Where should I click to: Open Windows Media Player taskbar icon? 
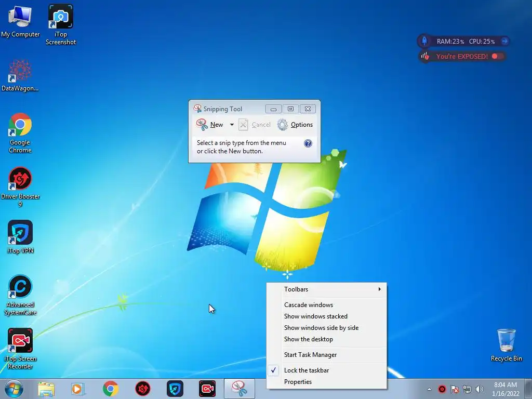coord(78,389)
